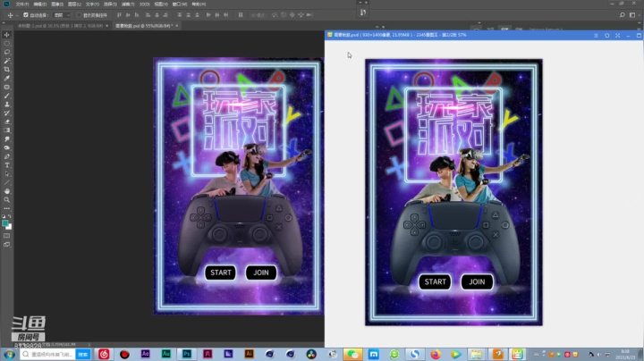The width and height of the screenshot is (644, 361).
Task: Open the 视图 (View) menu
Action: pyautogui.click(x=161, y=4)
